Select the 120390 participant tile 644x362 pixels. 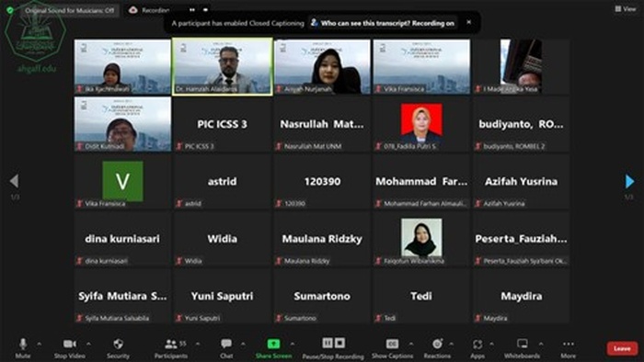[x=322, y=181]
